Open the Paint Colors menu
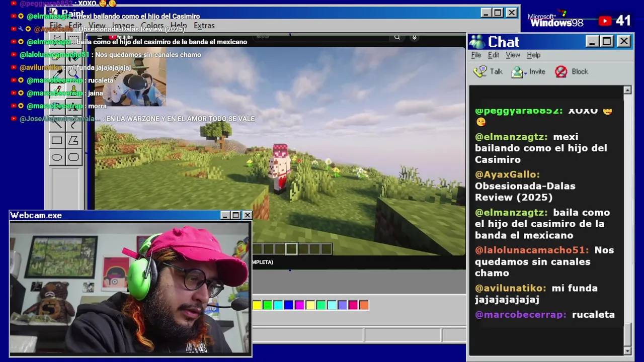This screenshot has height=362, width=644. click(x=152, y=26)
